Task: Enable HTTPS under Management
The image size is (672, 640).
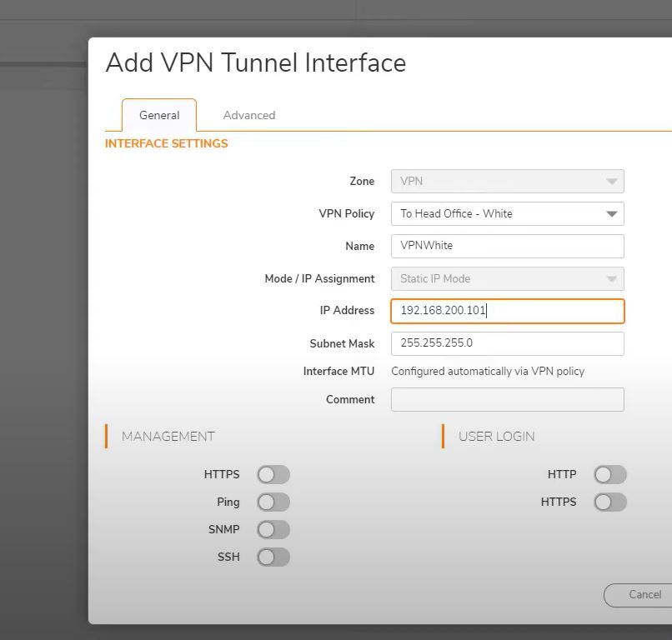Action: [x=273, y=475]
